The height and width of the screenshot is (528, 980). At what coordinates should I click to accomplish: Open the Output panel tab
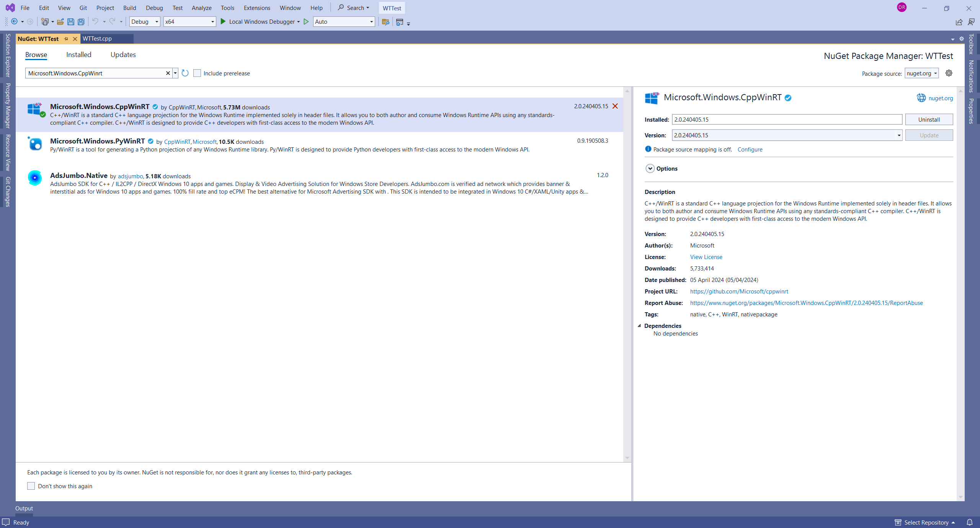point(24,508)
